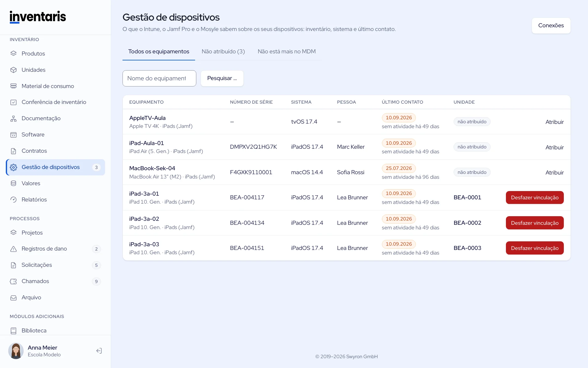
Task: Log out using the exit icon
Action: pos(99,351)
